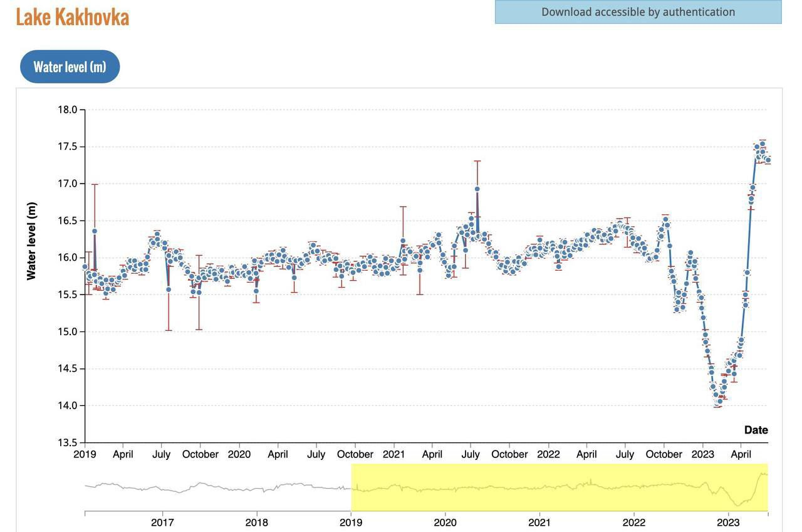802x532 pixels.
Task: Click the yellow selected range in overview chart
Action: [x=559, y=487]
